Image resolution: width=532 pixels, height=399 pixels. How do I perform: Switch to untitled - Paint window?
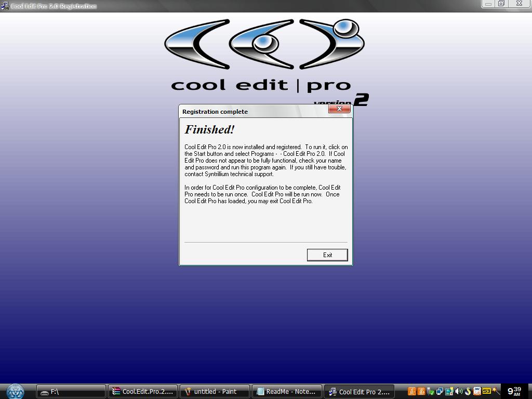pos(215,392)
